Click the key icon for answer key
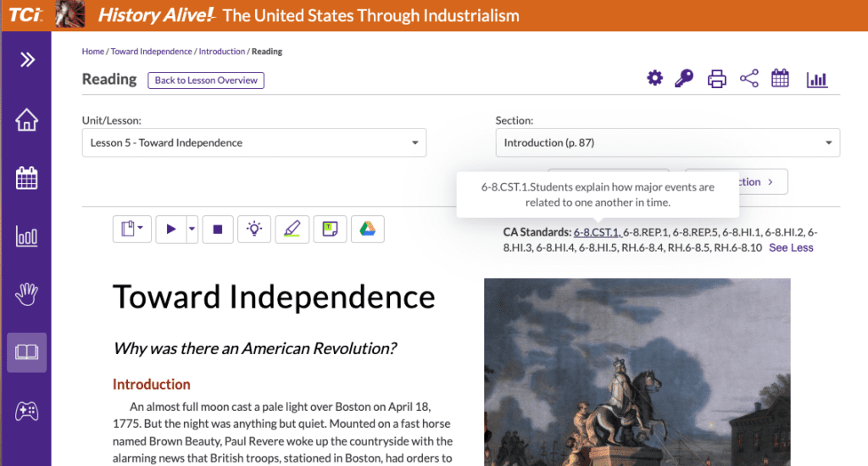Screen dimensions: 868x466 pos(684,78)
